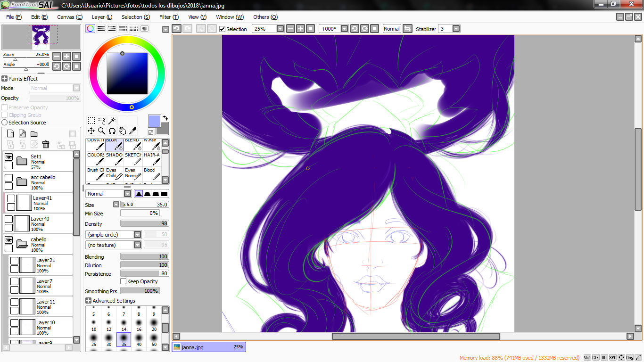Choose the SKETCH pencil preset
The height and width of the screenshot is (362, 644).
[x=133, y=159]
